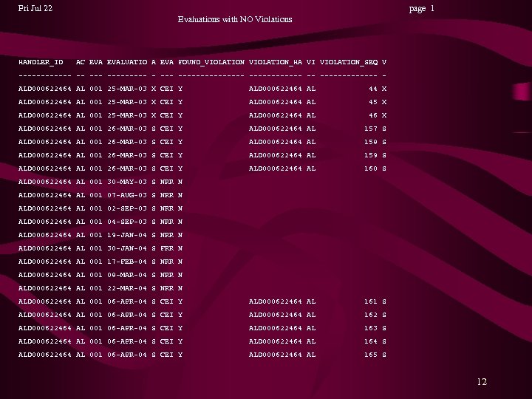Image resolution: width=532 pixels, height=399 pixels.
Task: Click the N found-violation flag in 08-MAR-04 row
Action: [x=180, y=275]
